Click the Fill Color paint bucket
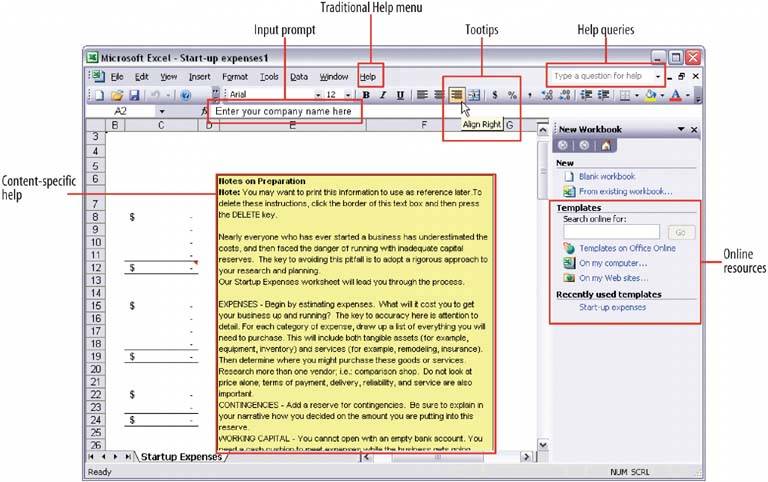This screenshot has width=768, height=482. [650, 95]
